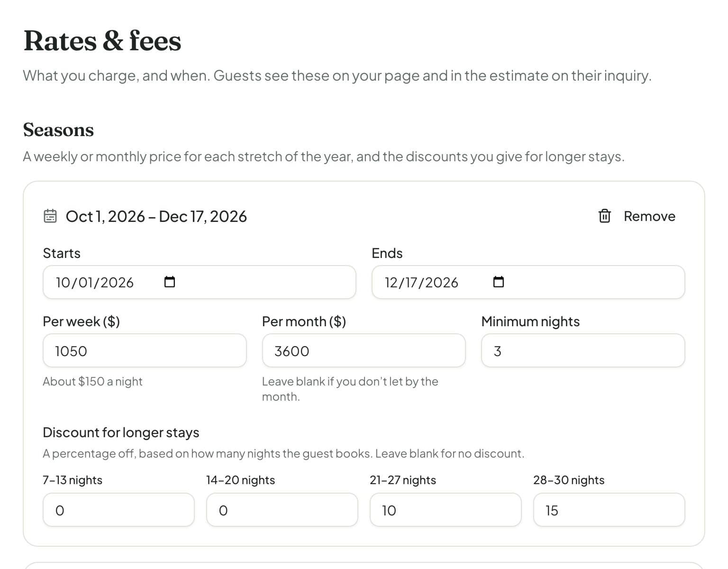
Task: Click the "Per week ($)" label
Action: (x=81, y=321)
